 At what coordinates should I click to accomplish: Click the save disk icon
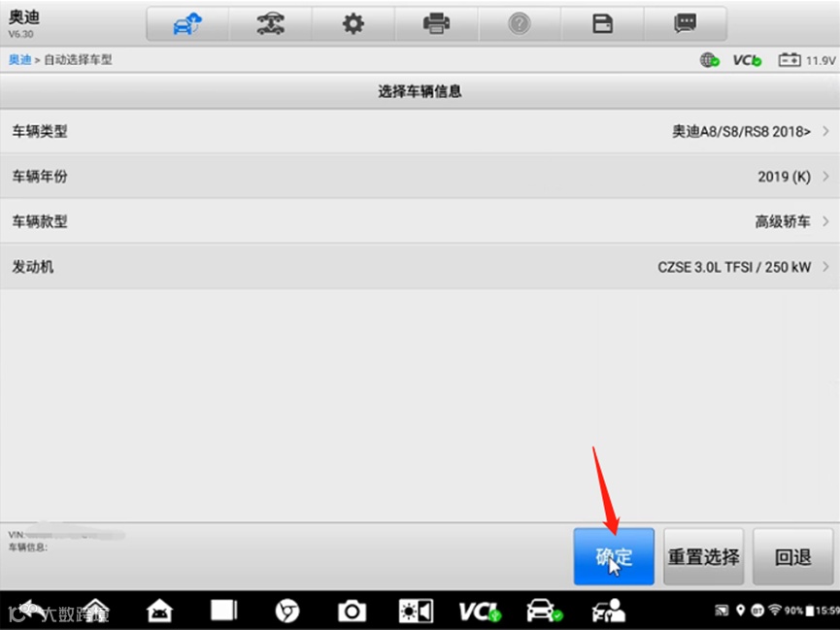(x=602, y=24)
